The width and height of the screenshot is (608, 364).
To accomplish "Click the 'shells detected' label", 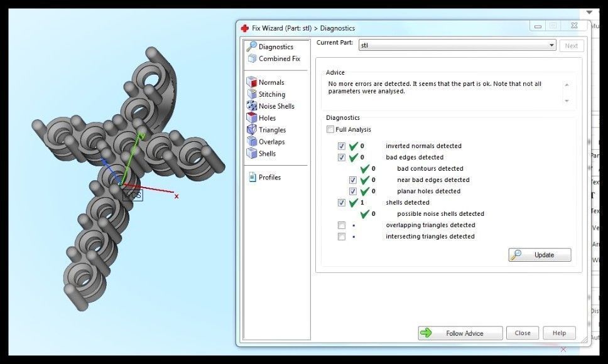I will [x=408, y=202].
